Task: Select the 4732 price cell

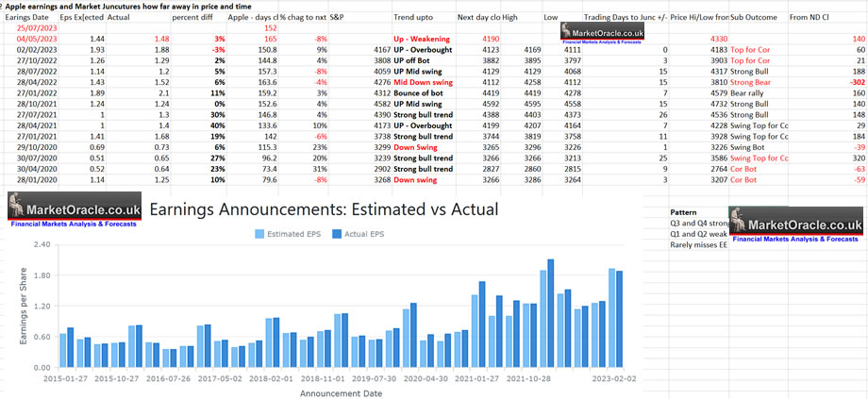Action: pyautogui.click(x=699, y=104)
